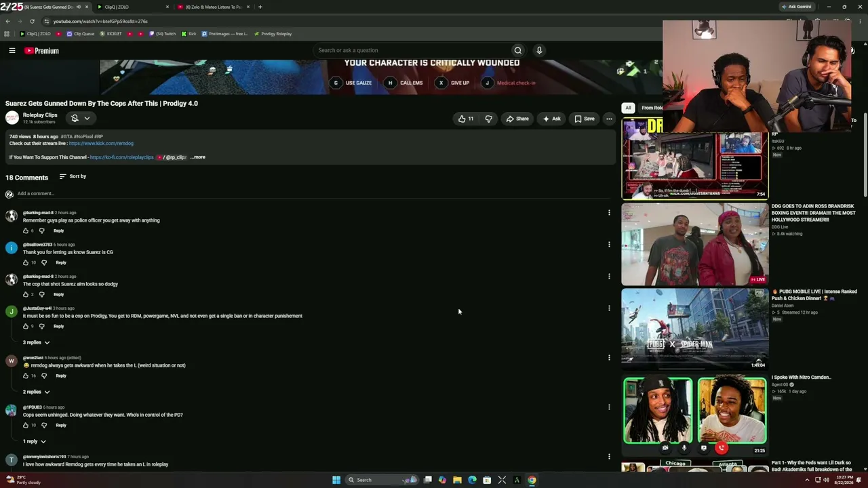Switch to the ClipQ | ZOLO browser tab
The width and height of the screenshot is (868, 488).
(x=133, y=7)
